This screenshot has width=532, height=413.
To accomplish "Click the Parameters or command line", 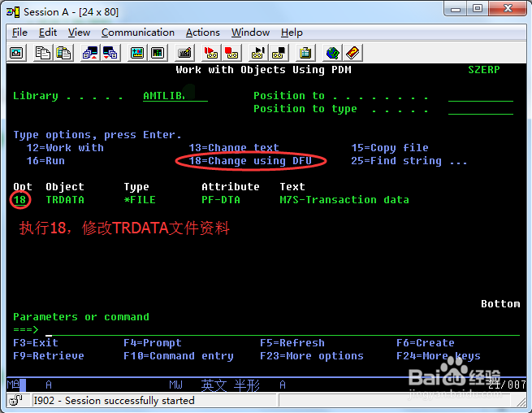I will point(283,330).
